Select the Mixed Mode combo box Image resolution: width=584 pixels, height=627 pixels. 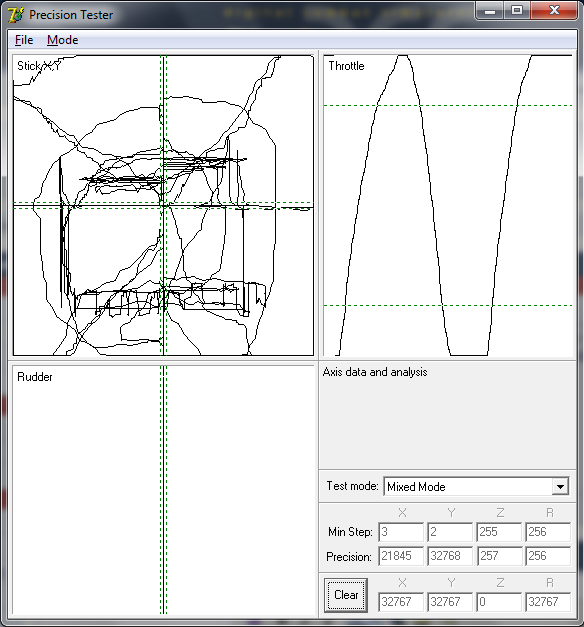coord(476,487)
